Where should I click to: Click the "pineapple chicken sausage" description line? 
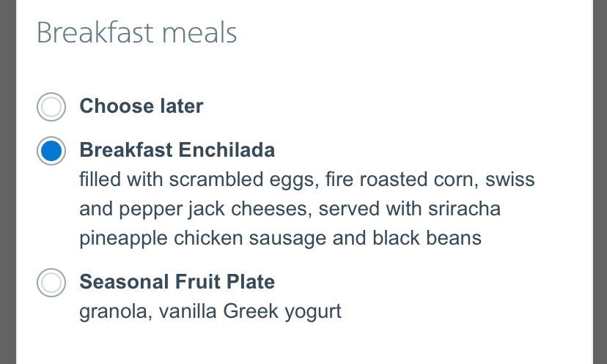[280, 238]
